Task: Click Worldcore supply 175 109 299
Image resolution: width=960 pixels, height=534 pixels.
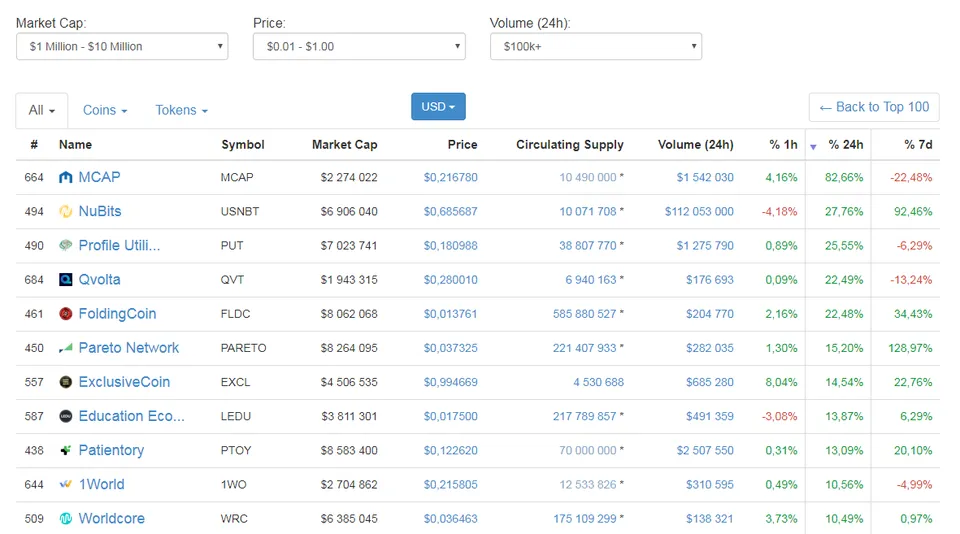Action: click(x=585, y=519)
